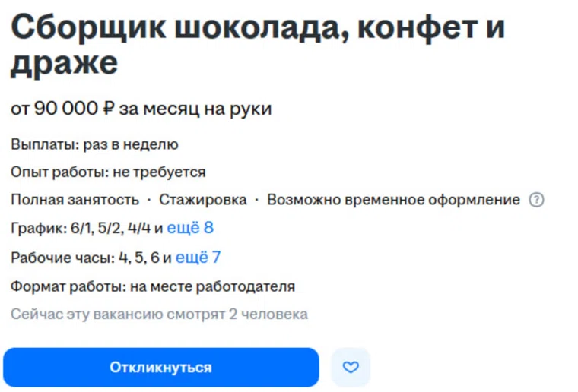578x392 pixels.
Task: Open the question mark hint about временное оформление
Action: 537,200
